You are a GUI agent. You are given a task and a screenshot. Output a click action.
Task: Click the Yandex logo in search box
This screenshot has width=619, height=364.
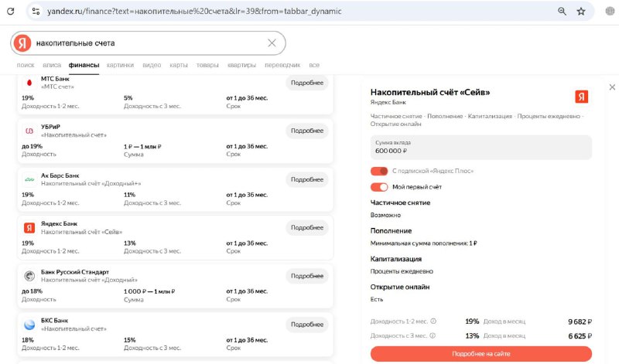(22, 43)
